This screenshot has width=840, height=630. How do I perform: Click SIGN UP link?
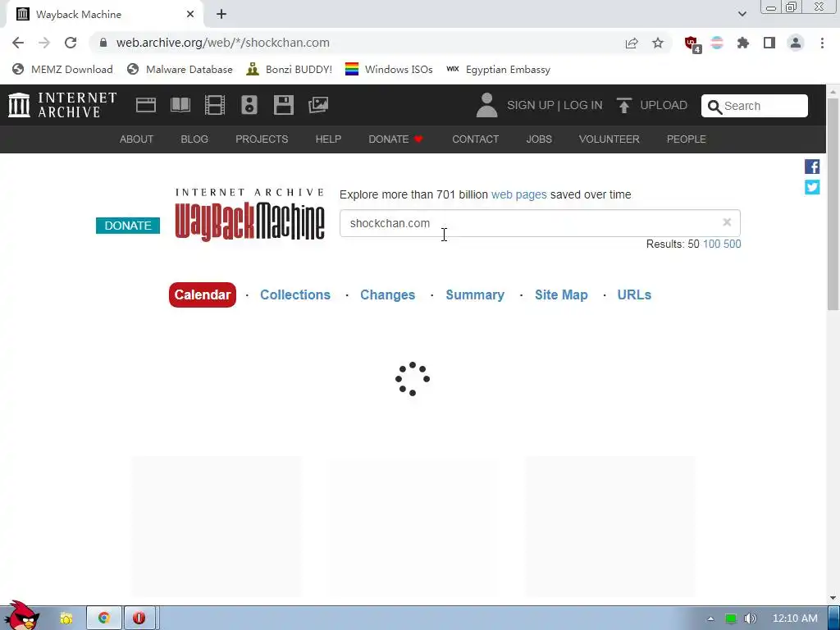(x=531, y=105)
